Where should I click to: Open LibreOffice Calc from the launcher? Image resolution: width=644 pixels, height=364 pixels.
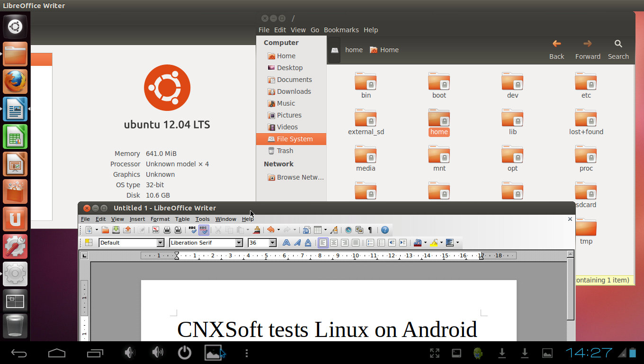coord(15,136)
